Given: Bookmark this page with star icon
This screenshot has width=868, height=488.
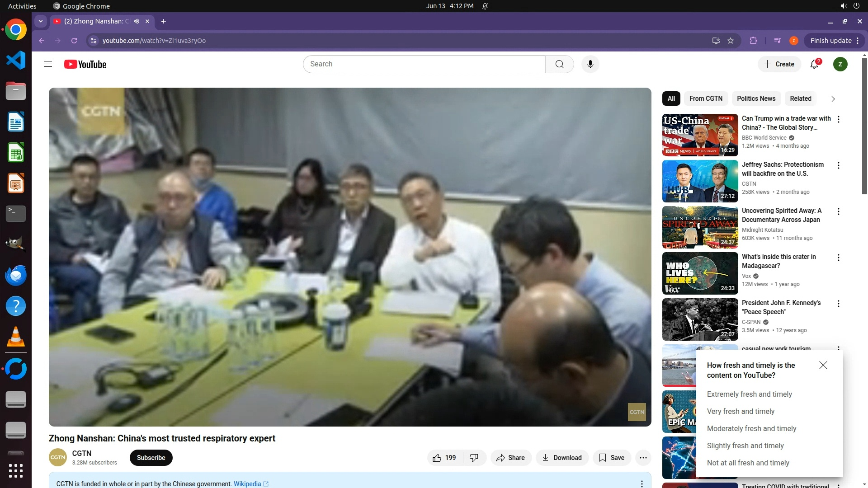Looking at the screenshot, I should point(731,41).
